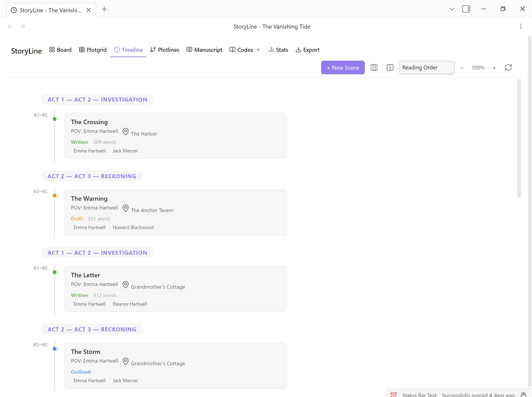
Task: Open The Crossing scene title
Action: 89,122
